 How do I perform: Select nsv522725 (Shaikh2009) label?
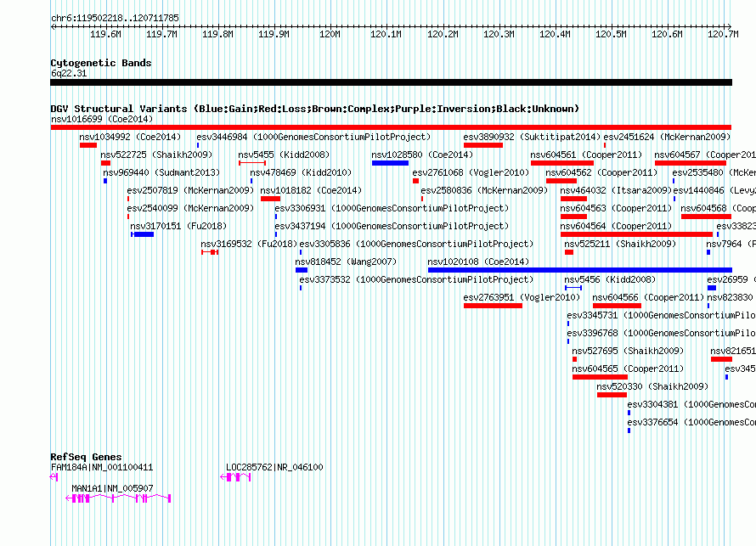pyautogui.click(x=156, y=155)
